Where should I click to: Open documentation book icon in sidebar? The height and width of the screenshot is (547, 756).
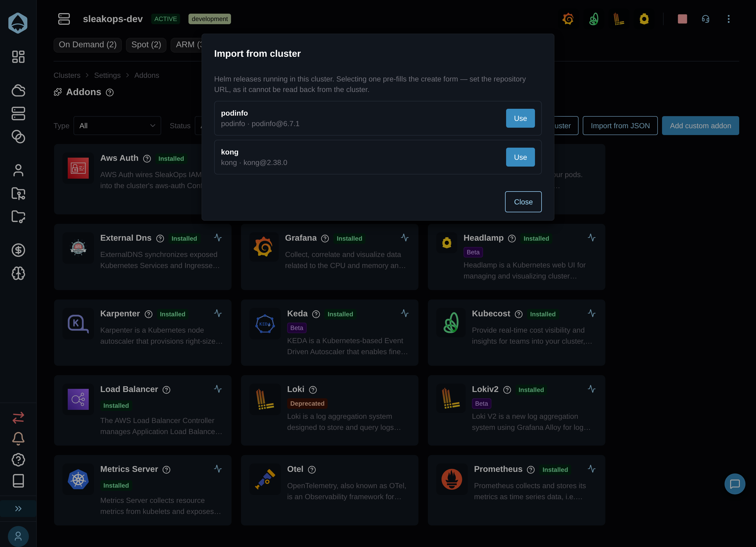[18, 481]
